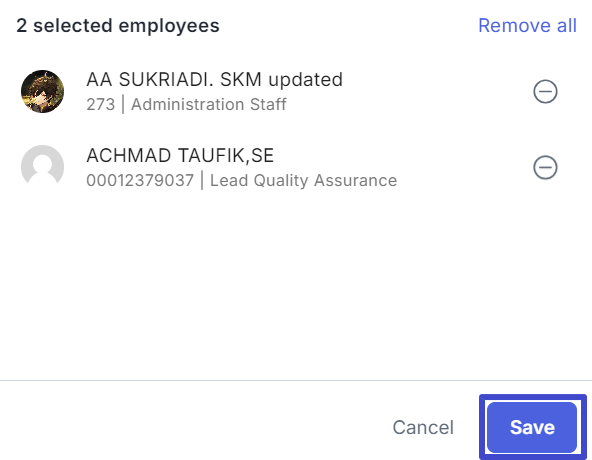Click the separator bar beside ID 00012379037
Viewport: 592px width, 460px height.
click(x=202, y=180)
